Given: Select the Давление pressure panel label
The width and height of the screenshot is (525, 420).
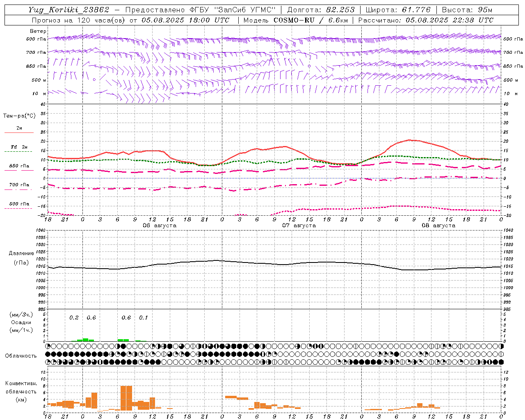Looking at the screenshot, I should [x=21, y=253].
